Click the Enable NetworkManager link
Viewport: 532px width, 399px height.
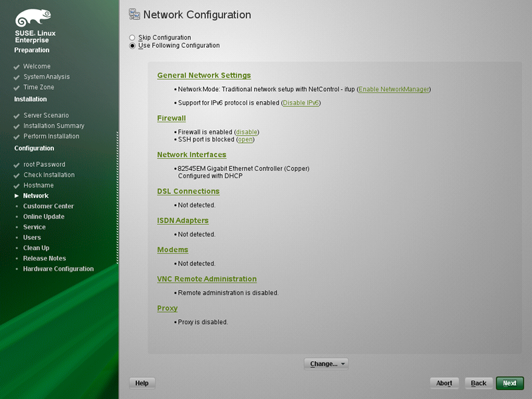coord(394,89)
